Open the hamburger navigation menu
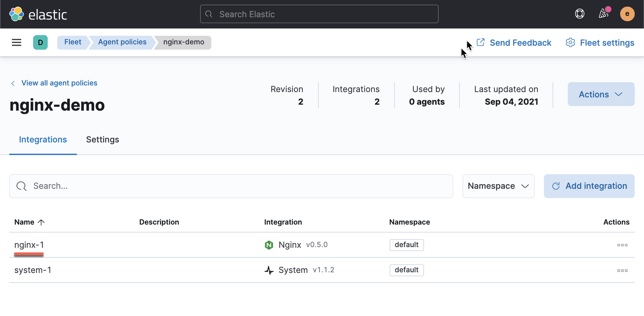644x316 pixels. point(17,42)
